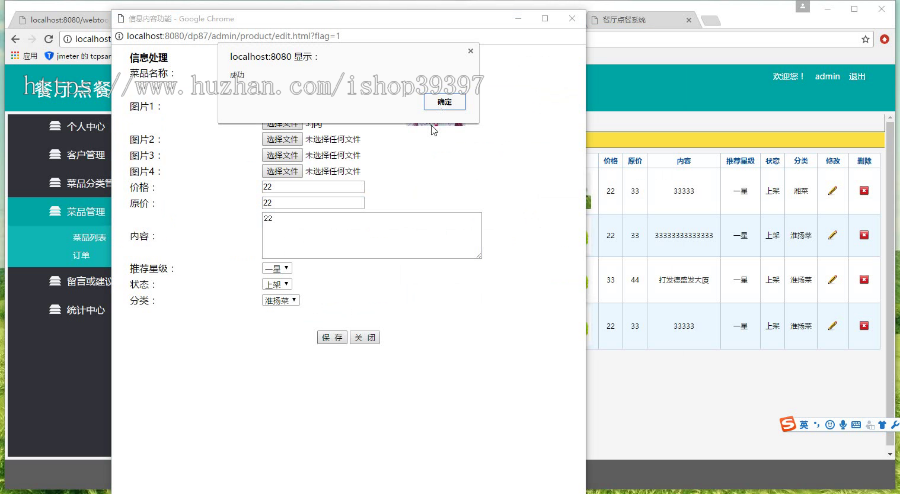Bookmark the page with the star icon
This screenshot has width=900, height=494.
865,39
